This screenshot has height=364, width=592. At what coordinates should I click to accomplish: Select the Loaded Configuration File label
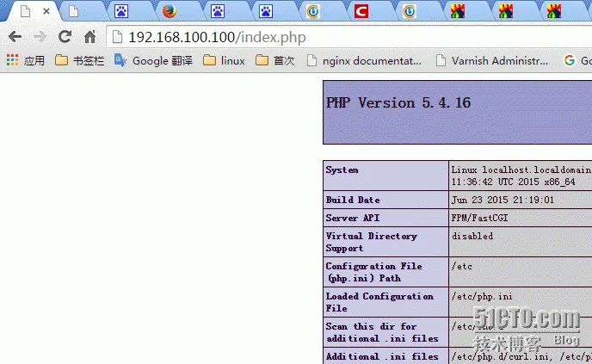pyautogui.click(x=379, y=302)
